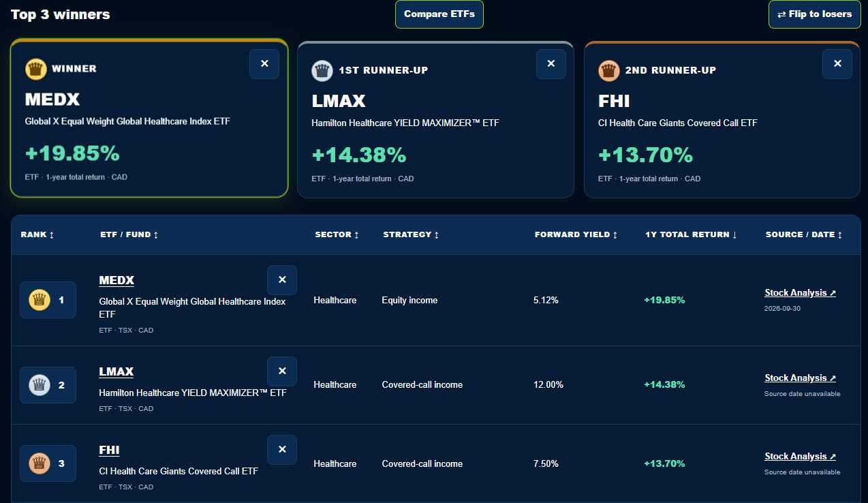868x503 pixels.
Task: Remove LMAX row using its X icon
Action: point(282,371)
